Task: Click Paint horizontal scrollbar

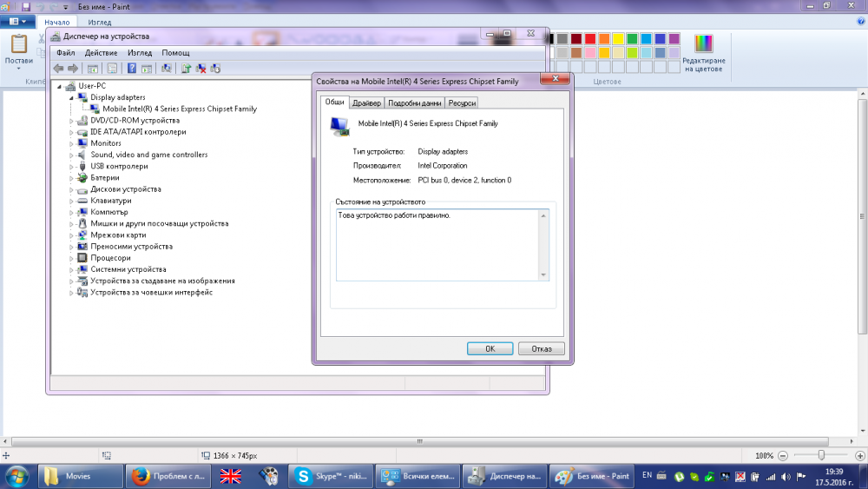Action: (419, 441)
